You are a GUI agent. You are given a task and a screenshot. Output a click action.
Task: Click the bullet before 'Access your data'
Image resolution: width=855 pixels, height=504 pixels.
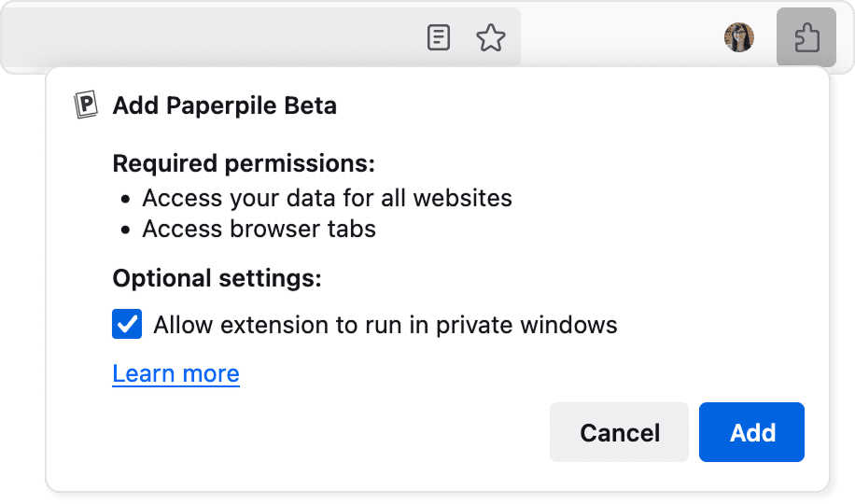[126, 200]
